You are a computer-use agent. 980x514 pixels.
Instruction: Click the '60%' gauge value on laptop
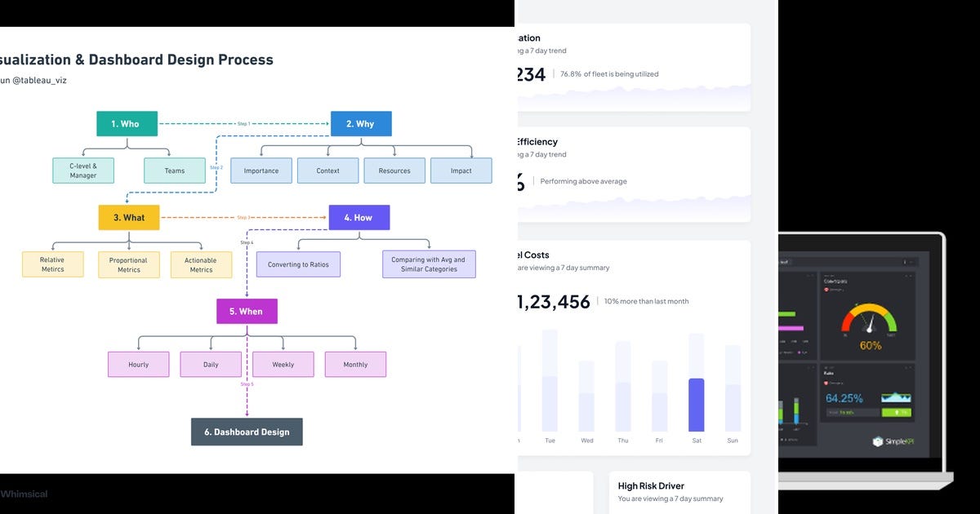[871, 346]
